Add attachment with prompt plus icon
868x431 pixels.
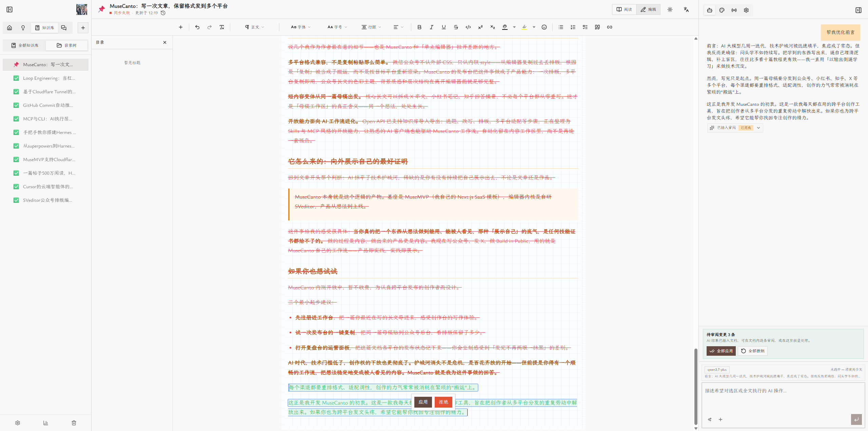721,419
